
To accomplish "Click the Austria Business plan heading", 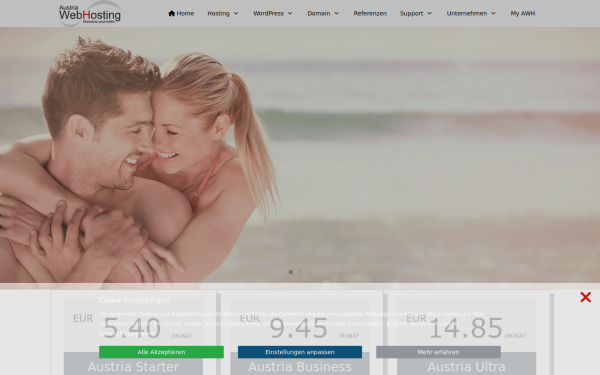I will click(300, 367).
